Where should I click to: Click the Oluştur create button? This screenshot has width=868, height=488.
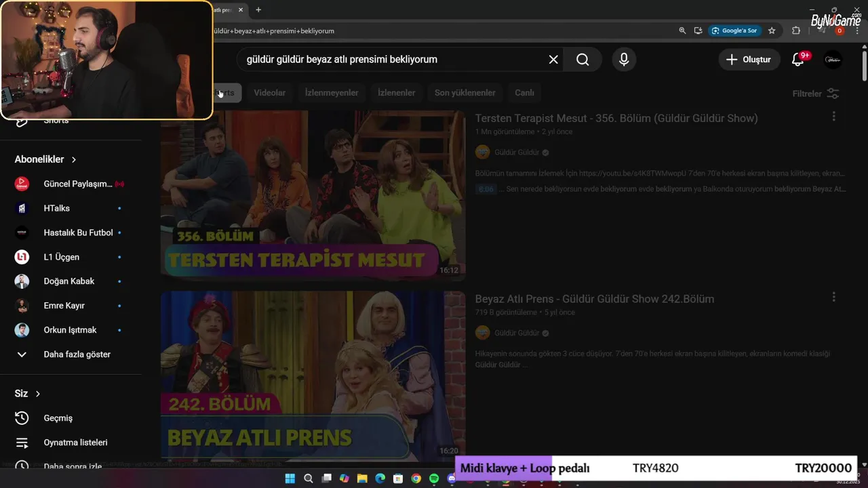(749, 60)
